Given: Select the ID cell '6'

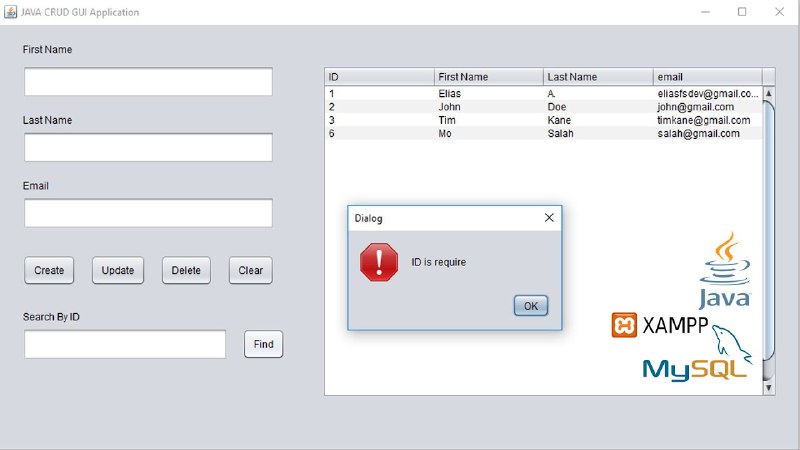Looking at the screenshot, I should [x=379, y=133].
